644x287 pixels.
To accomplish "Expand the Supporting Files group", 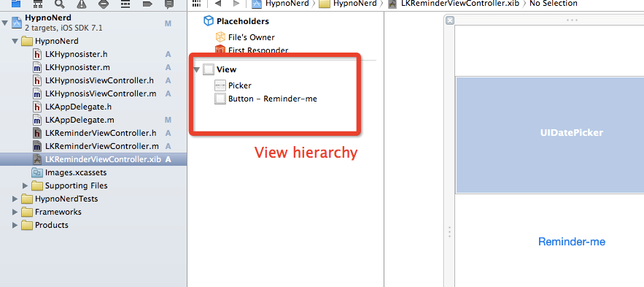I will click(26, 185).
